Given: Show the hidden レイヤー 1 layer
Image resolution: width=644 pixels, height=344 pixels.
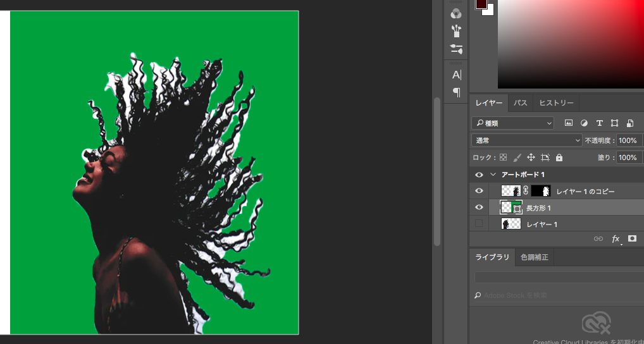Looking at the screenshot, I should point(479,224).
